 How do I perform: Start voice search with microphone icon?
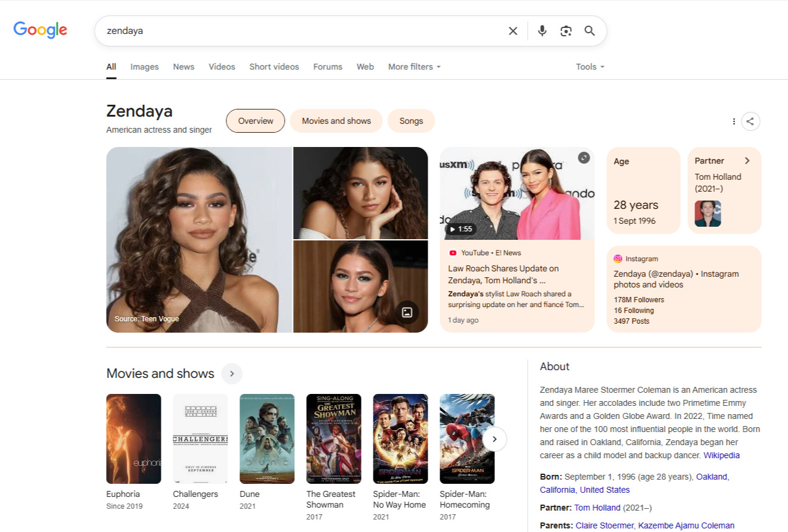click(542, 31)
